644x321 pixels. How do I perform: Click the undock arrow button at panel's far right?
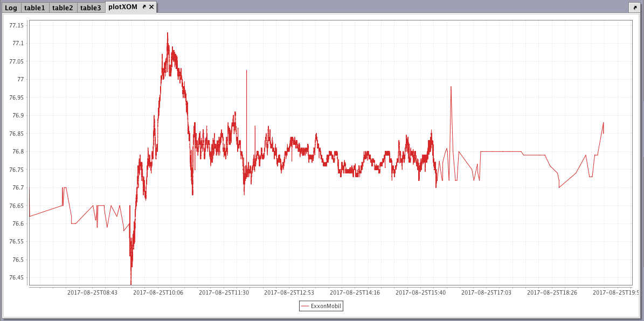point(634,8)
